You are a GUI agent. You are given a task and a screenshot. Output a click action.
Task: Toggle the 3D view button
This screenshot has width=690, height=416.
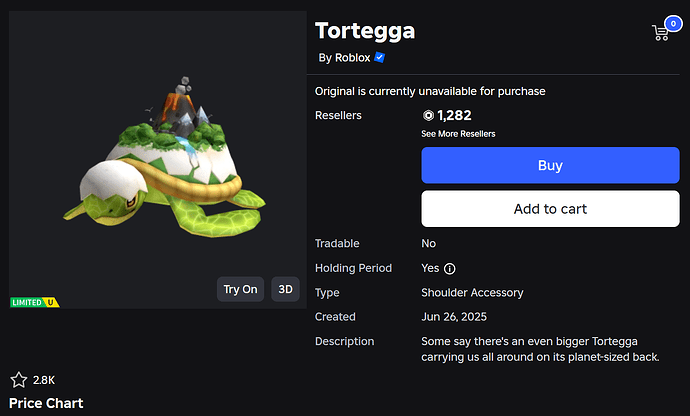[x=285, y=290]
